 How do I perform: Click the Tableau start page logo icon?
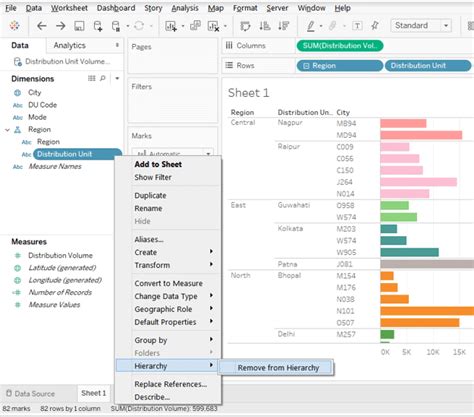click(x=14, y=26)
